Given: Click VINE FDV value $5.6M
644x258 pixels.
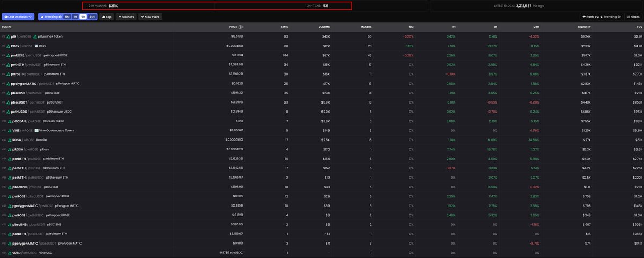Looking at the screenshot, I should click(638, 130).
